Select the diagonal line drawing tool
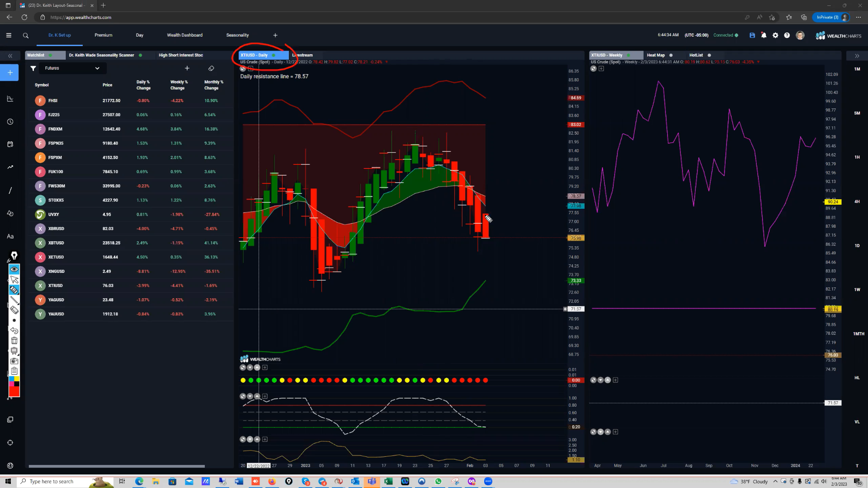This screenshot has width=868, height=488. pos(10,190)
